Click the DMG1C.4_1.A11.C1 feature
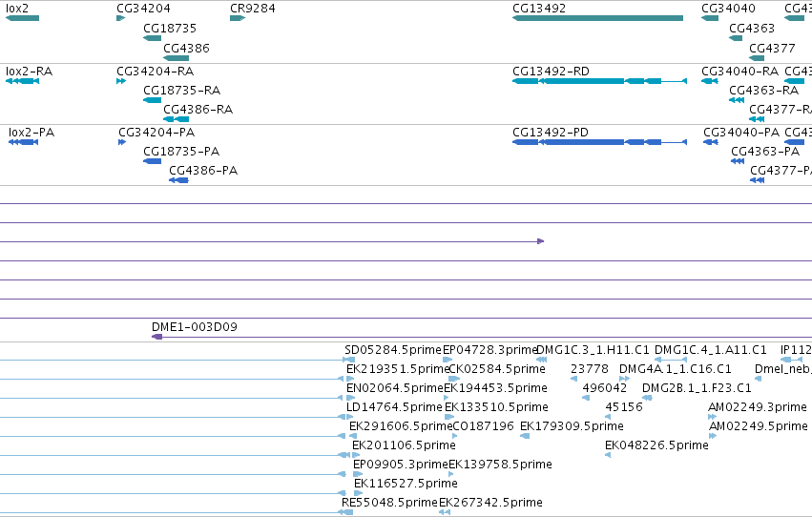 pyautogui.click(x=671, y=360)
